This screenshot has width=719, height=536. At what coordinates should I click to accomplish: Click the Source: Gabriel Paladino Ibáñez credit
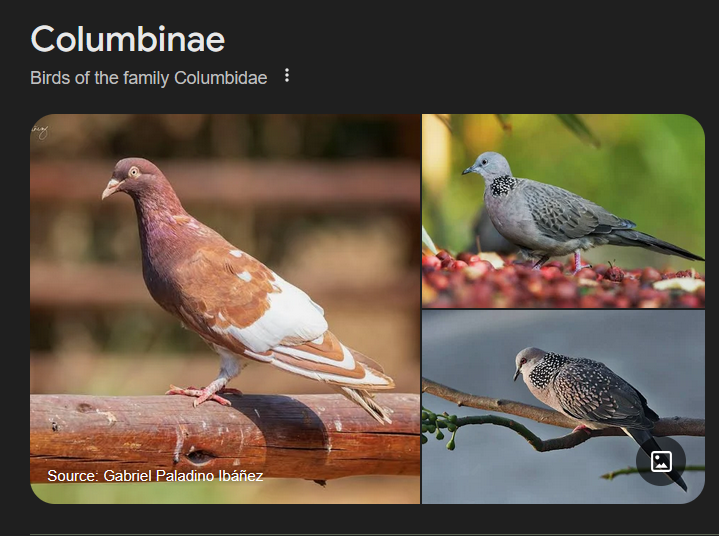click(x=155, y=476)
